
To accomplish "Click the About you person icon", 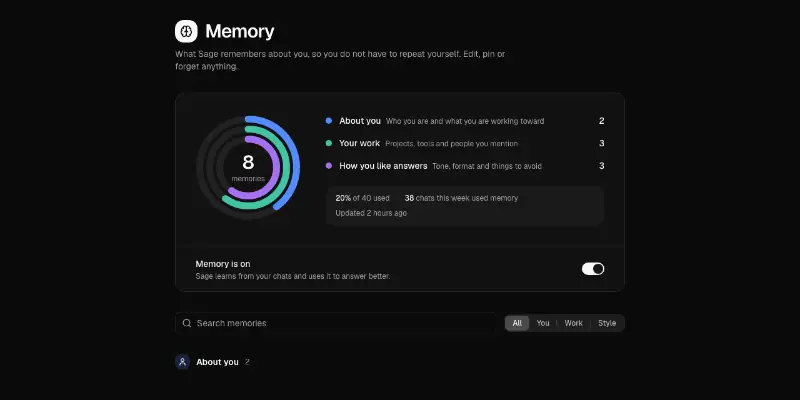I will coord(182,362).
